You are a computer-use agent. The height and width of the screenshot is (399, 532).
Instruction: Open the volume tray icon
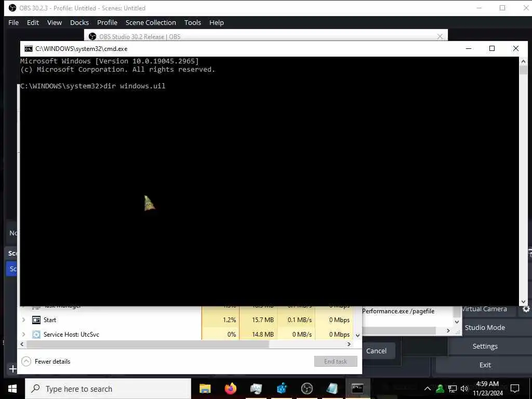point(464,389)
